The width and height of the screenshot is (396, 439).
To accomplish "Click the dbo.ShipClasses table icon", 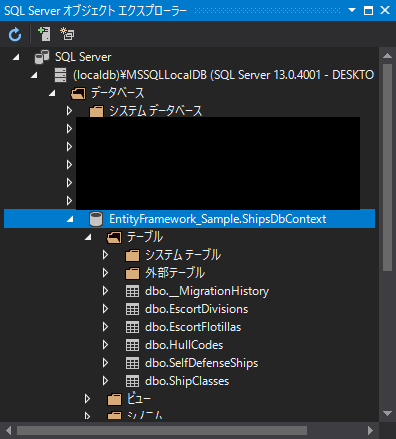I will click(132, 381).
